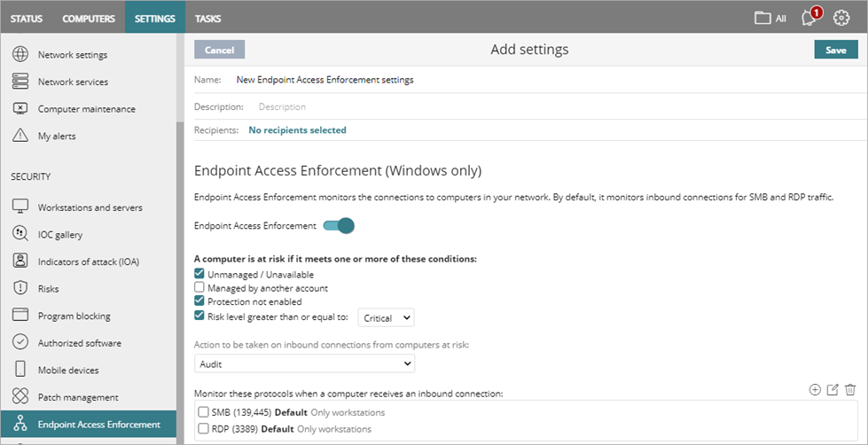Open the Tasks tab
Image resolution: width=868 pixels, height=445 pixels.
(x=207, y=18)
